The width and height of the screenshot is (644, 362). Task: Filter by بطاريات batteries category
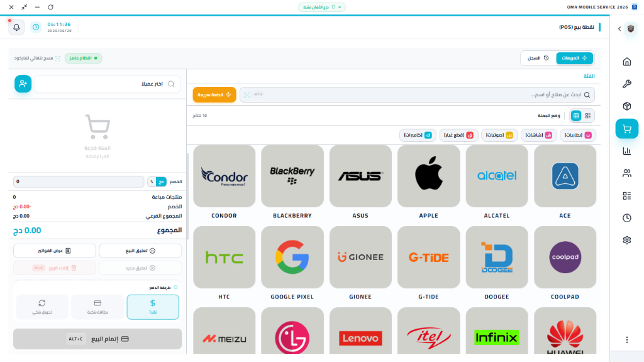click(x=578, y=135)
